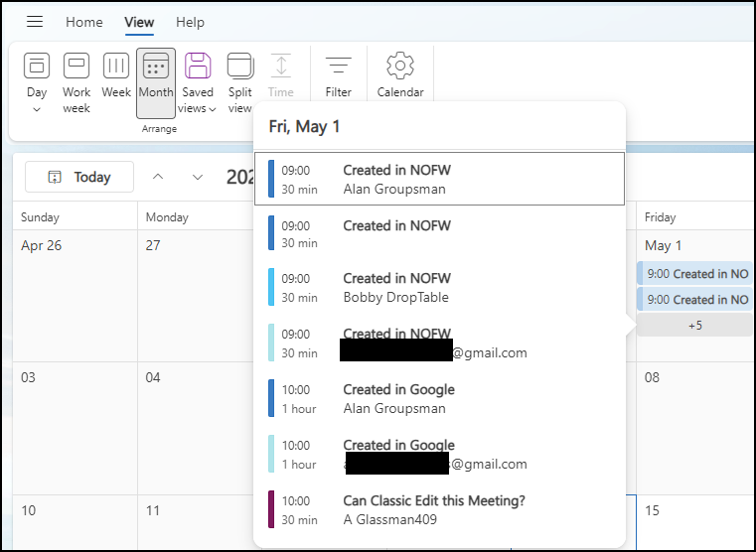The height and width of the screenshot is (552, 756).
Task: Switch to Week view
Action: coord(116,74)
